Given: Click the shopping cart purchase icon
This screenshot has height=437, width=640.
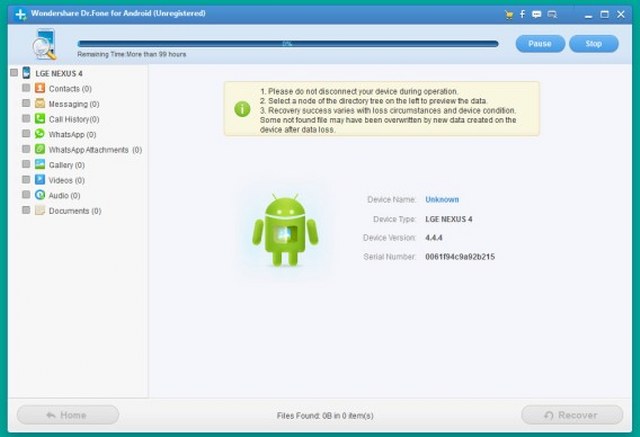Looking at the screenshot, I should [509, 15].
